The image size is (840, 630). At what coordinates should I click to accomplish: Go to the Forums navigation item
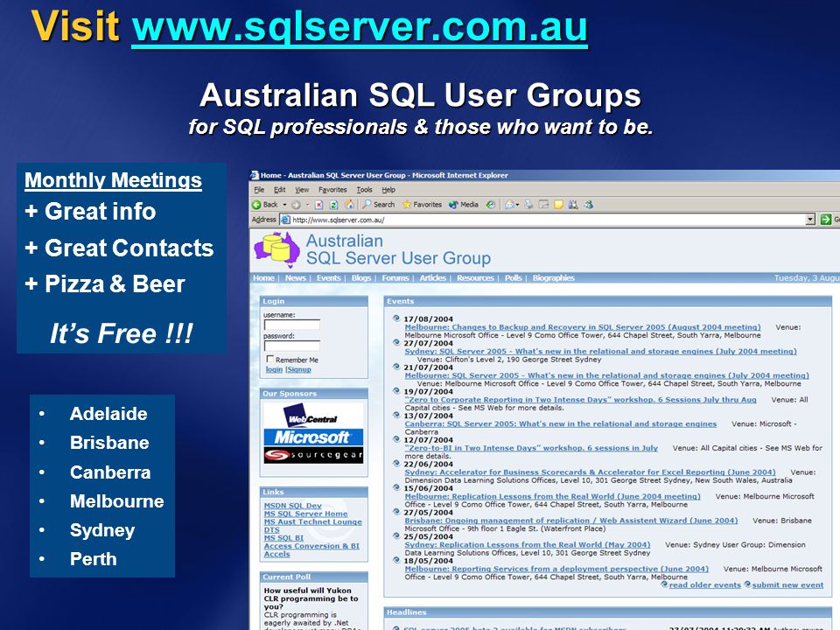pos(395,277)
